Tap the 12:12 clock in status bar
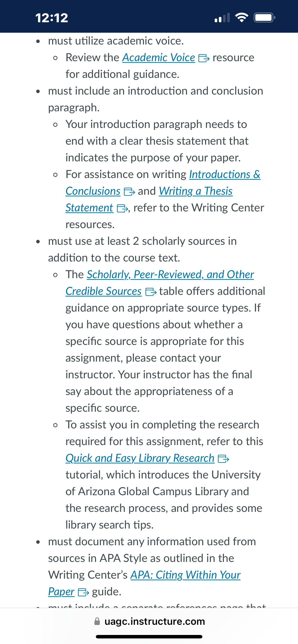Screen dimensions: 298x644 52,18
